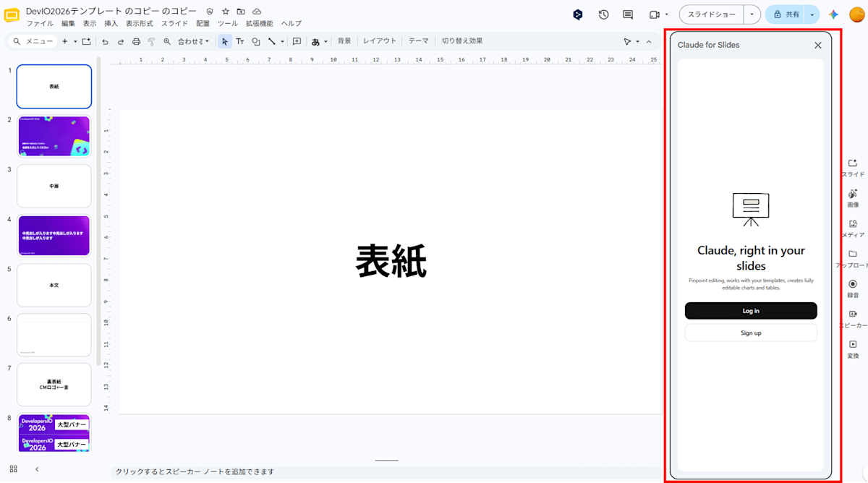The image size is (868, 483).
Task: Select the paint format roller icon
Action: click(x=151, y=42)
